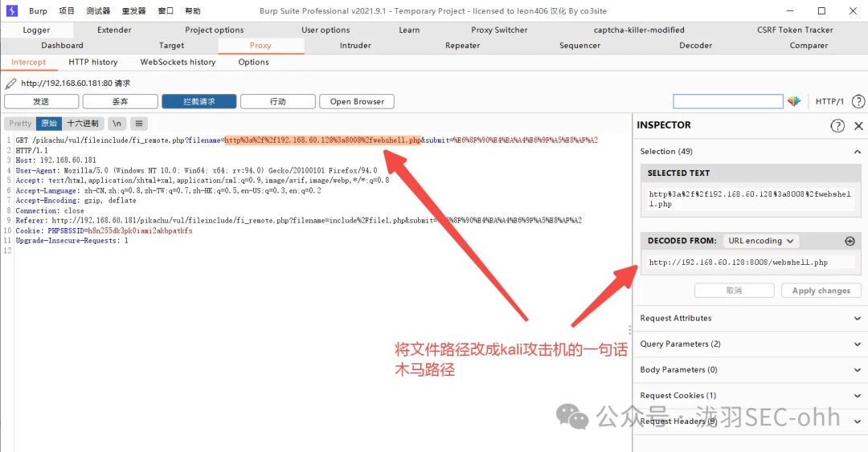Select the Intercept sub-tab
The width and height of the screenshot is (868, 452).
29,62
